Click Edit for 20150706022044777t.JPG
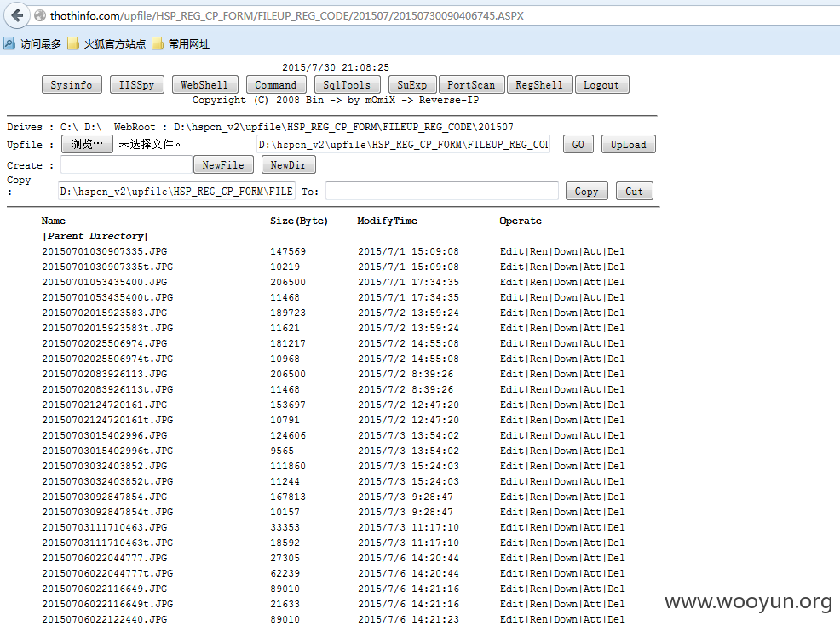The height and width of the screenshot is (626, 840). tap(512, 573)
